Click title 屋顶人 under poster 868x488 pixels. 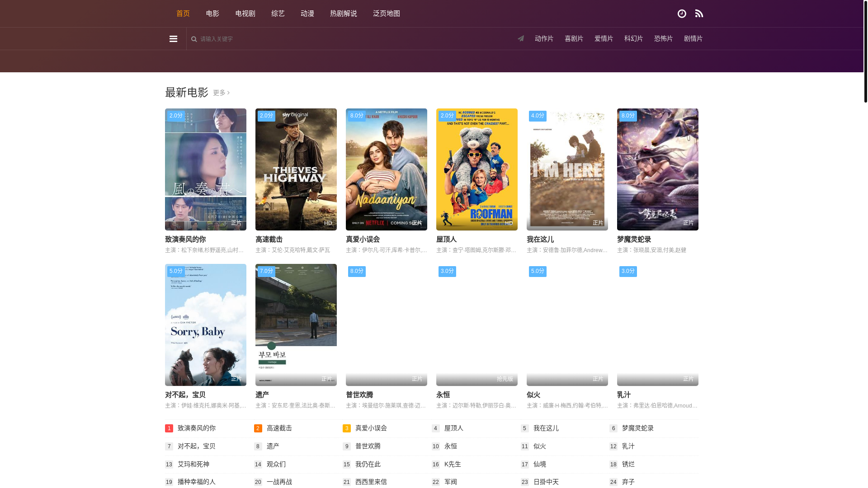pos(447,239)
